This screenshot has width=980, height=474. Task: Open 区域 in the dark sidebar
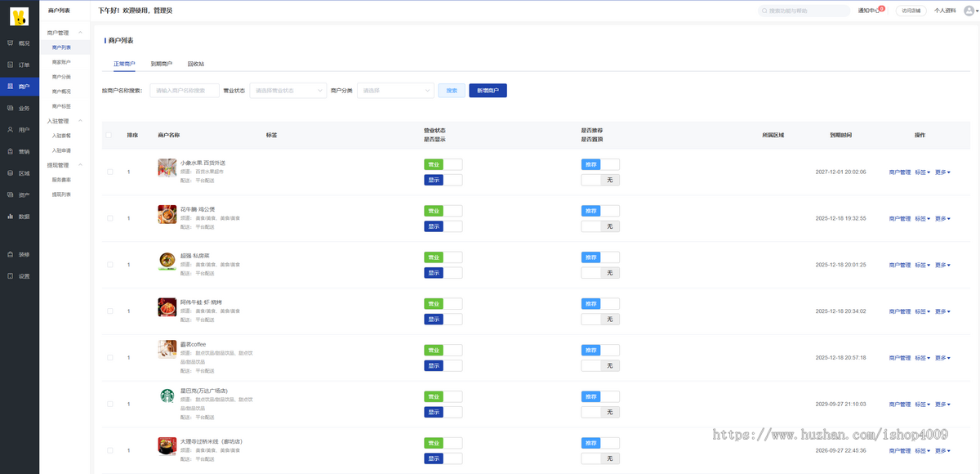pyautogui.click(x=20, y=173)
